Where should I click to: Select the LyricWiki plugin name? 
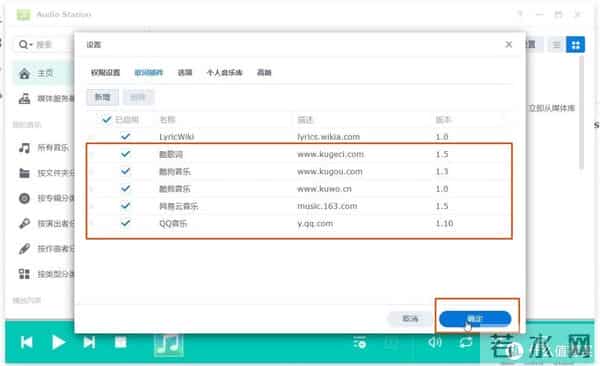[x=176, y=137]
